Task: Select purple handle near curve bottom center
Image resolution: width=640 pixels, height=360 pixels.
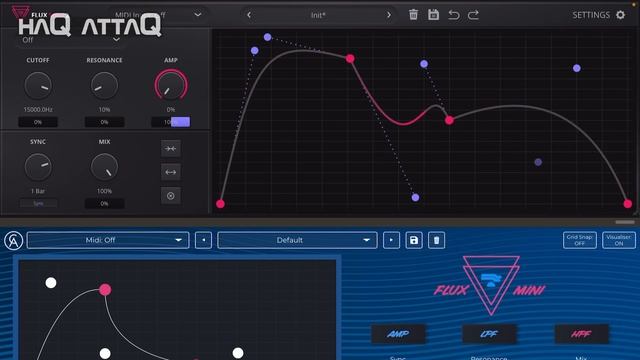Action: 415,198
